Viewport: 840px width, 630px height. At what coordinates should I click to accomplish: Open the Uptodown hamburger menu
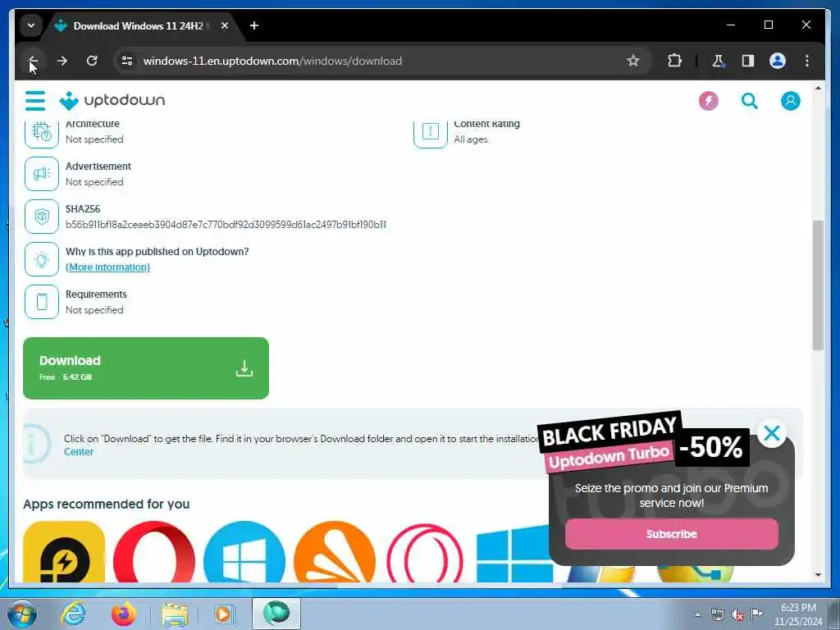point(35,101)
